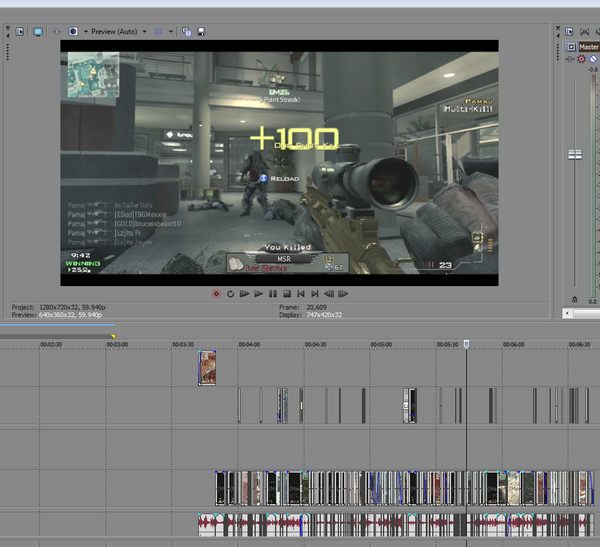The height and width of the screenshot is (547, 600).
Task: Copy Snapshot to Clipboard
Action: (187, 31)
